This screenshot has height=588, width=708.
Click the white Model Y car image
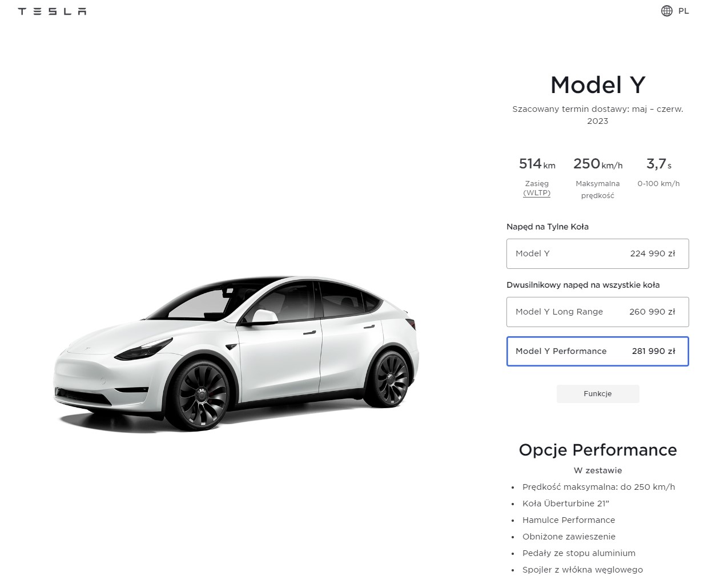coord(236,353)
